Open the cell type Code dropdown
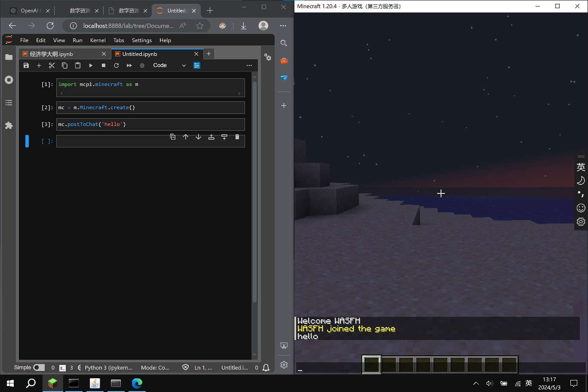588x392 pixels. coord(169,65)
